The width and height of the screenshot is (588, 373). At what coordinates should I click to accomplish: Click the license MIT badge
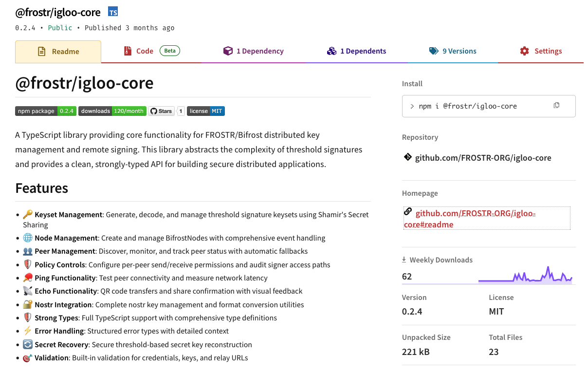point(205,111)
